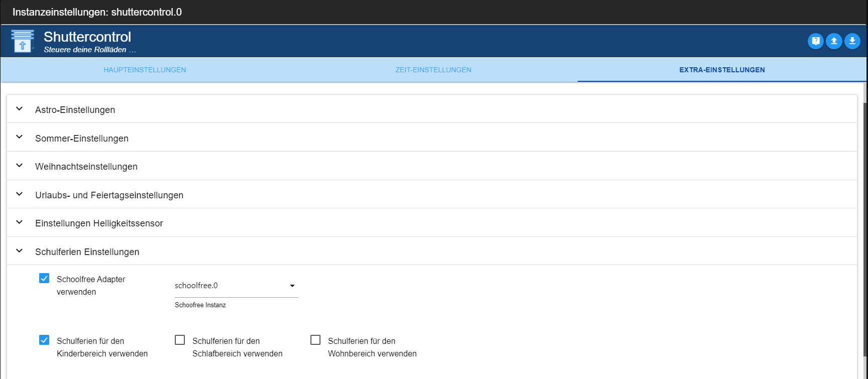This screenshot has width=868, height=379.
Task: Click the Shuttercontrol heading text
Action: pos(87,37)
